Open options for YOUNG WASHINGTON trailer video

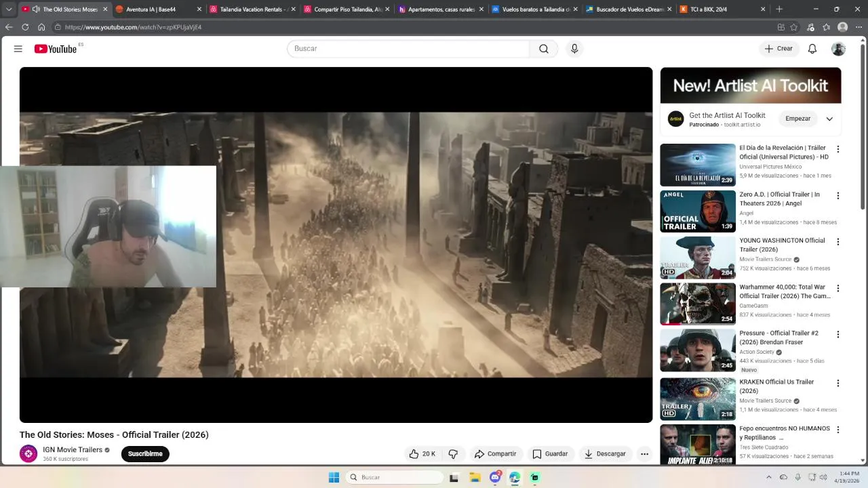click(838, 242)
